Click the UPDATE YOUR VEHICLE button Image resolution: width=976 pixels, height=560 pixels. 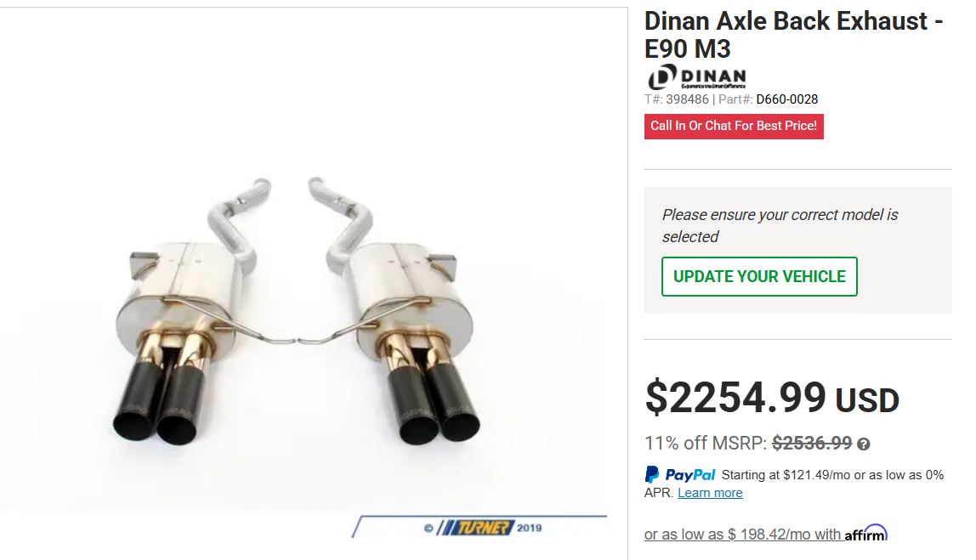point(759,276)
